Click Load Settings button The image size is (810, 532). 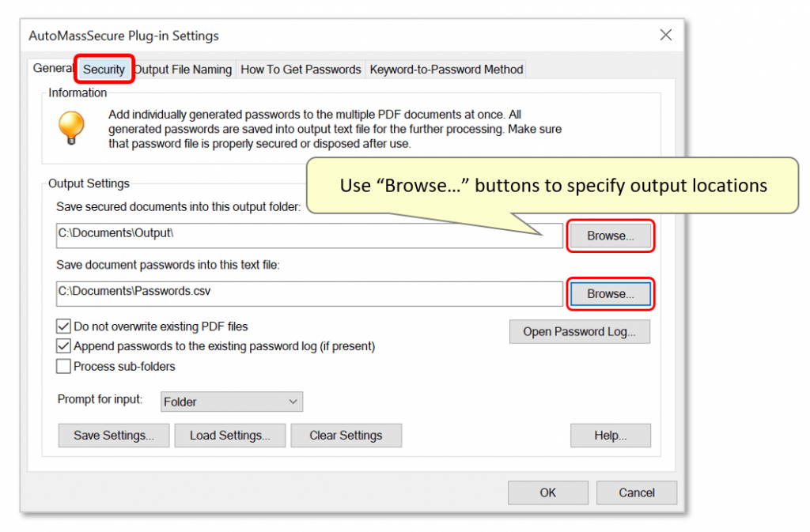pos(230,436)
